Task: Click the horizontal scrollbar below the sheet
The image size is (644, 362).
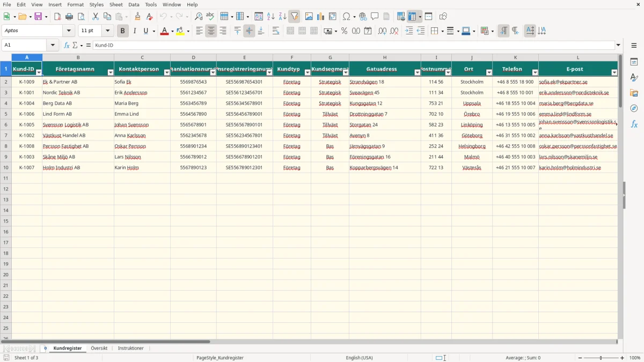Action: (x=309, y=342)
